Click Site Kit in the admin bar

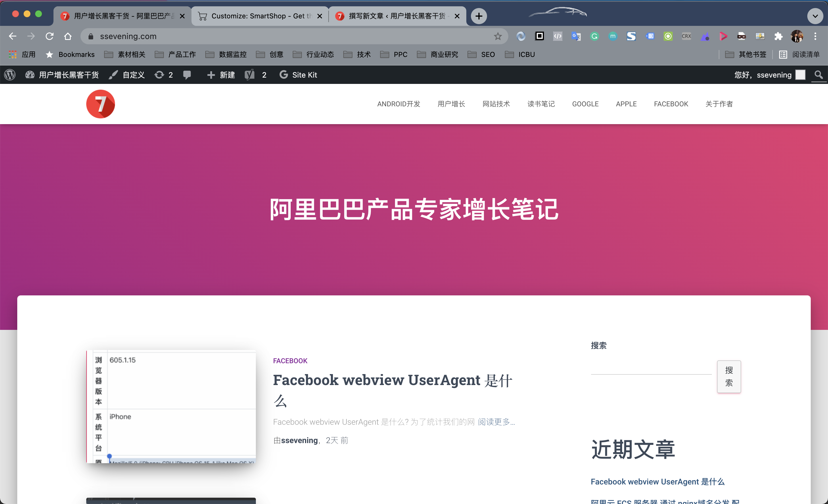298,74
